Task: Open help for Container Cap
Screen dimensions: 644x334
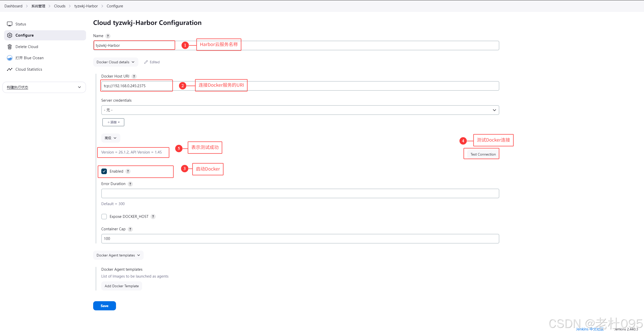Action: tap(130, 229)
